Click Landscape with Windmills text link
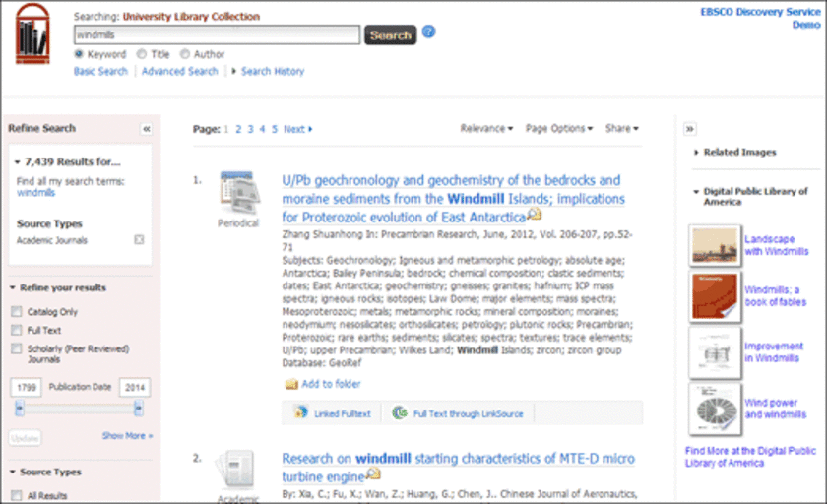The width and height of the screenshot is (827, 504). point(777,245)
